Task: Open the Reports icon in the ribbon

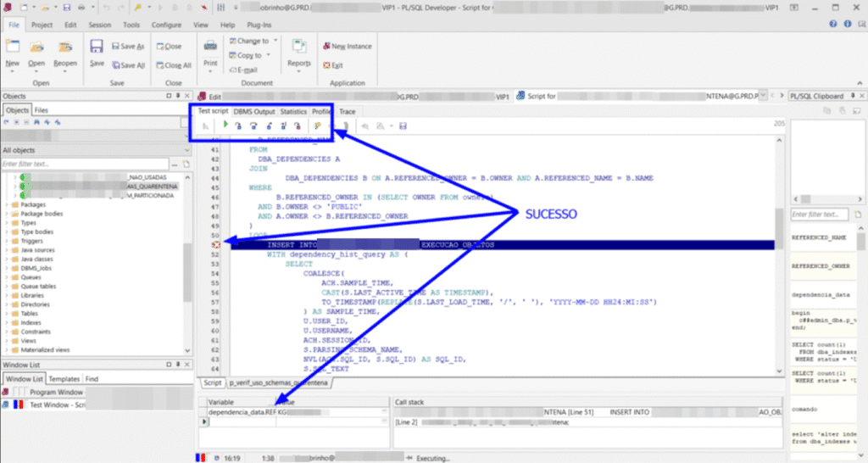Action: 298,47
